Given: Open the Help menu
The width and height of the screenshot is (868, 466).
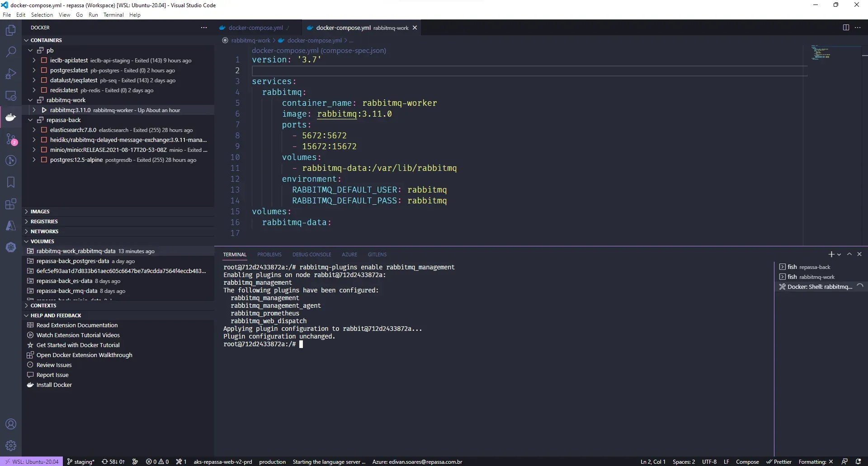Looking at the screenshot, I should [135, 15].
